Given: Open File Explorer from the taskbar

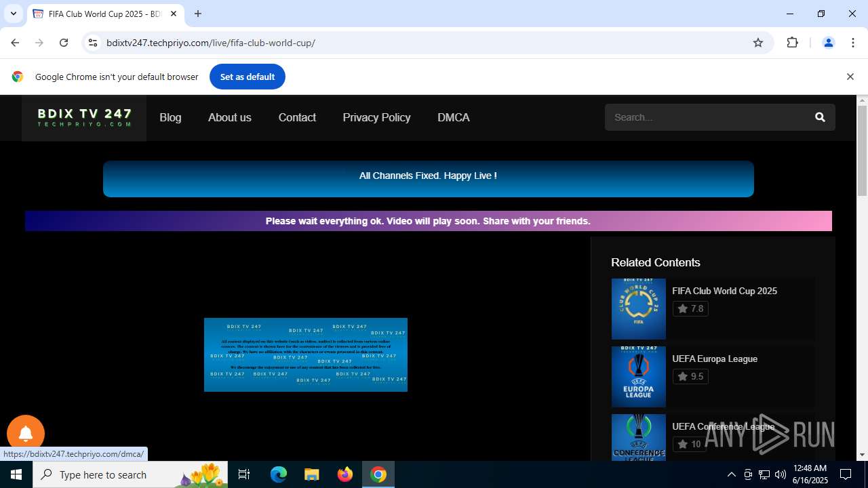Looking at the screenshot, I should click(x=311, y=474).
